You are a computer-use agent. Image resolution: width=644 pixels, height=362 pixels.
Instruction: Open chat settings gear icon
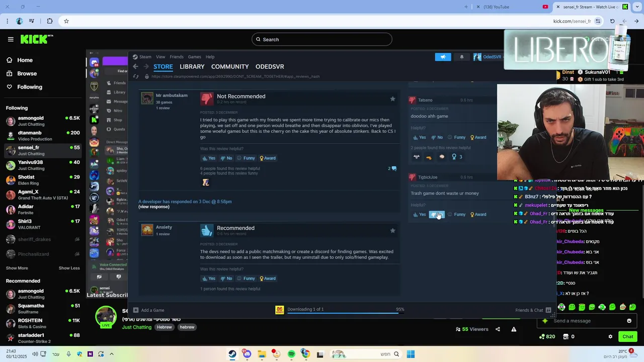click(610, 336)
